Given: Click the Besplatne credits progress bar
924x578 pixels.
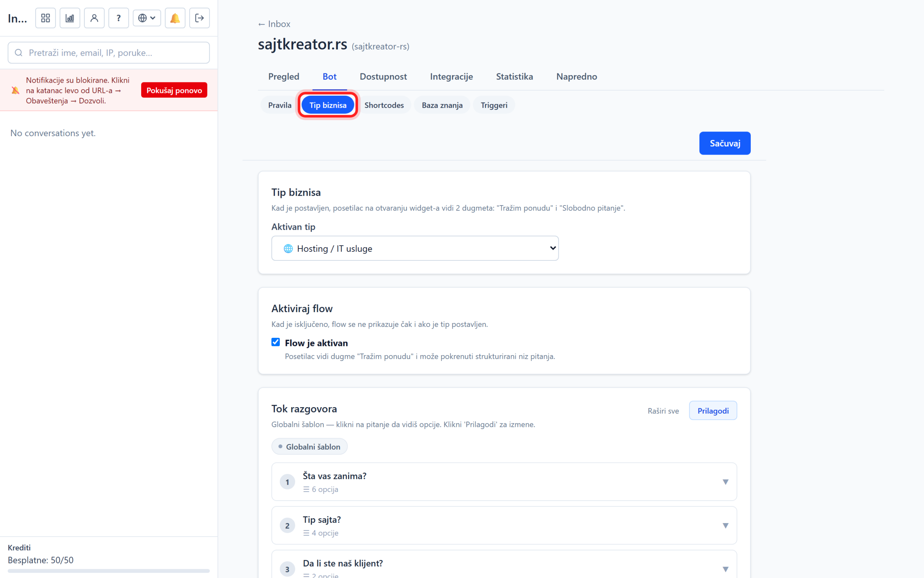Looking at the screenshot, I should (x=109, y=571).
